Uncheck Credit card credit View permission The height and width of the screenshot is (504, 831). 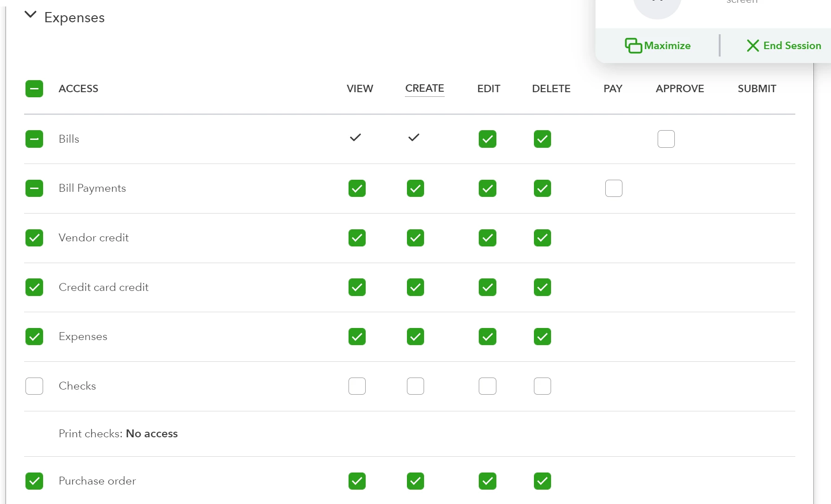(x=357, y=287)
